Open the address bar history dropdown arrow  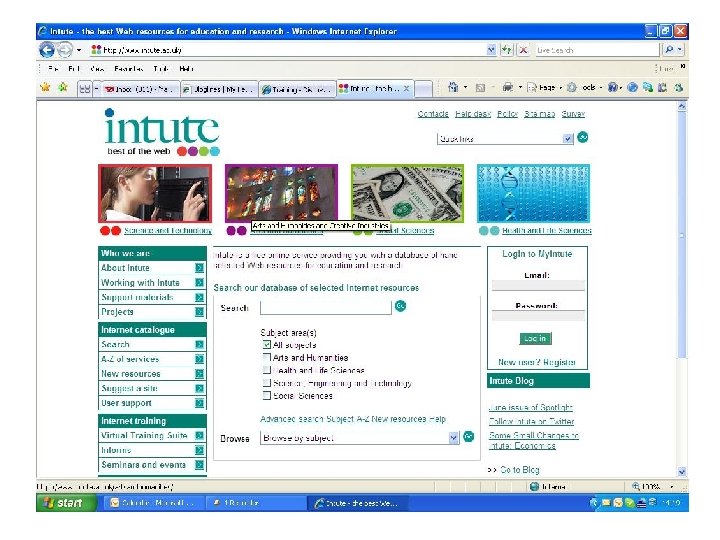pos(491,50)
